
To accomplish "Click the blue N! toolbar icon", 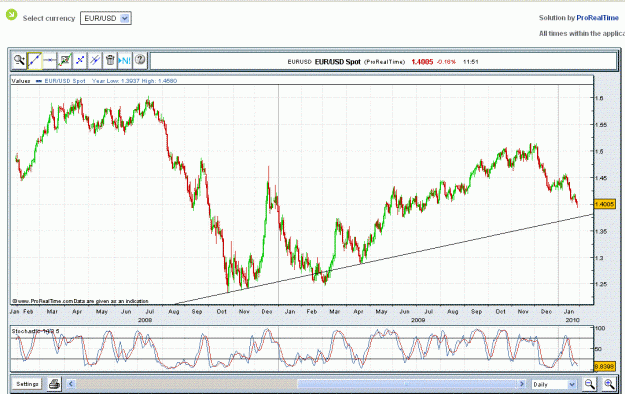I will pos(125,60).
